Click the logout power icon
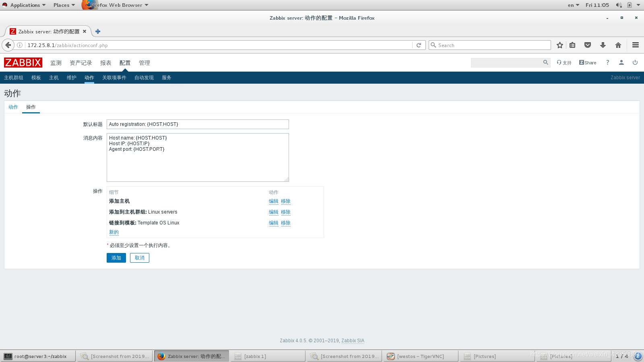The image size is (644, 362). 635,62
